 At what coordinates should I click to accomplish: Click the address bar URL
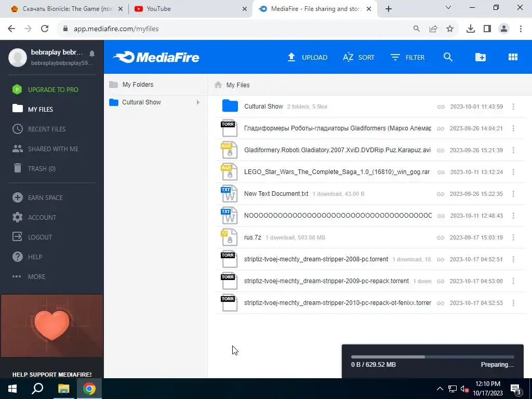116,29
